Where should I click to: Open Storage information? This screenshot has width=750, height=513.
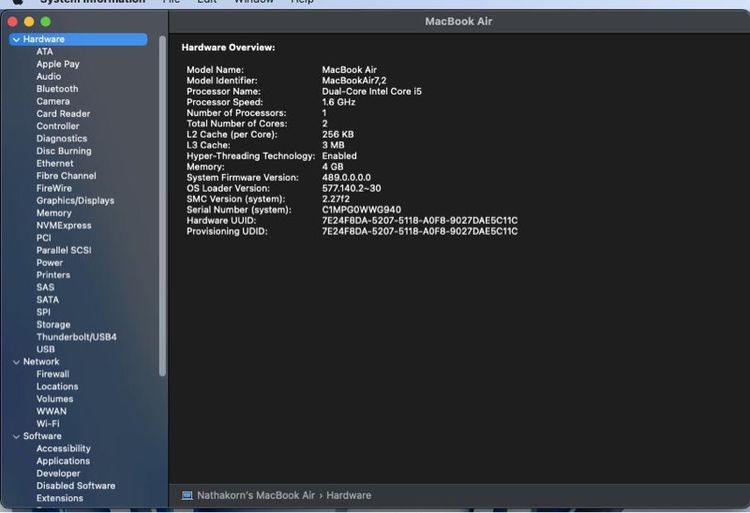coord(54,325)
